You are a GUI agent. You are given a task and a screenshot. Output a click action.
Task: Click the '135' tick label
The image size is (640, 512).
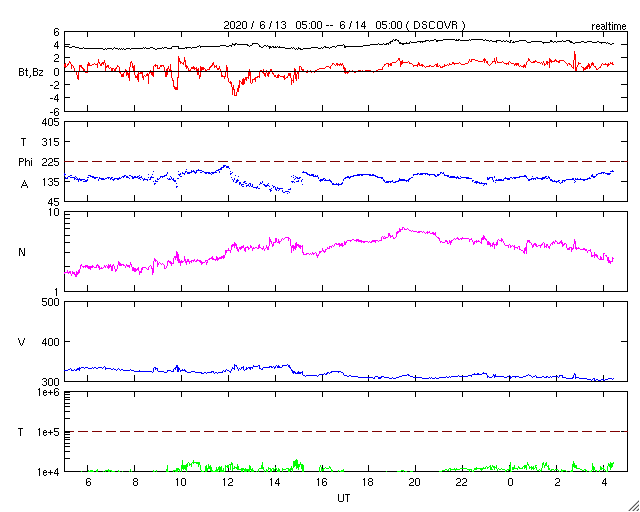click(50, 182)
